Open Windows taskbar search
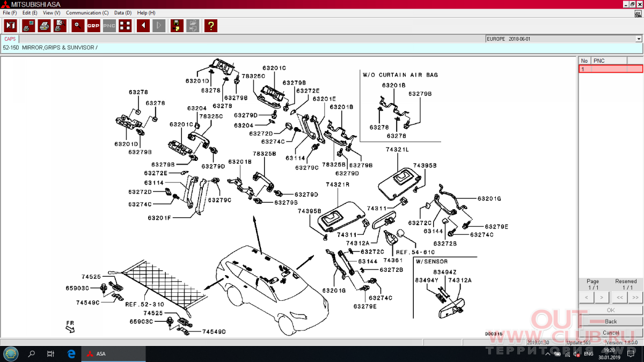The width and height of the screenshot is (644, 362). click(32, 354)
